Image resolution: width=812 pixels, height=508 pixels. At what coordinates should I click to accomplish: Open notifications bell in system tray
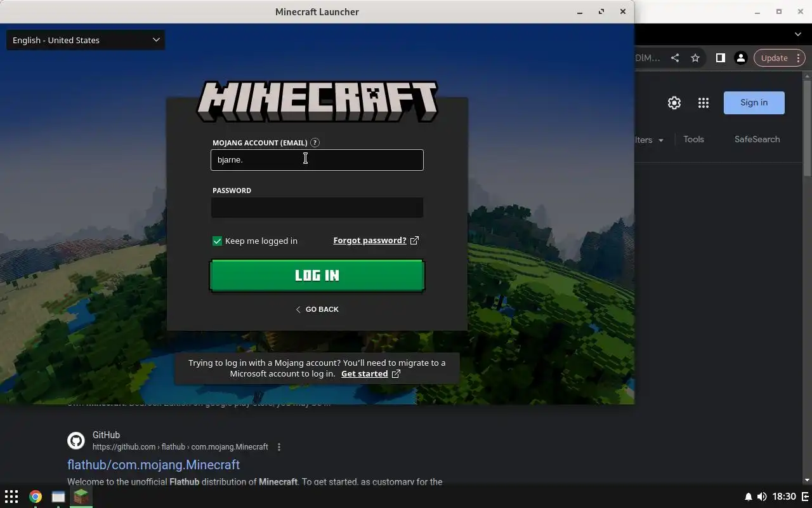click(749, 497)
